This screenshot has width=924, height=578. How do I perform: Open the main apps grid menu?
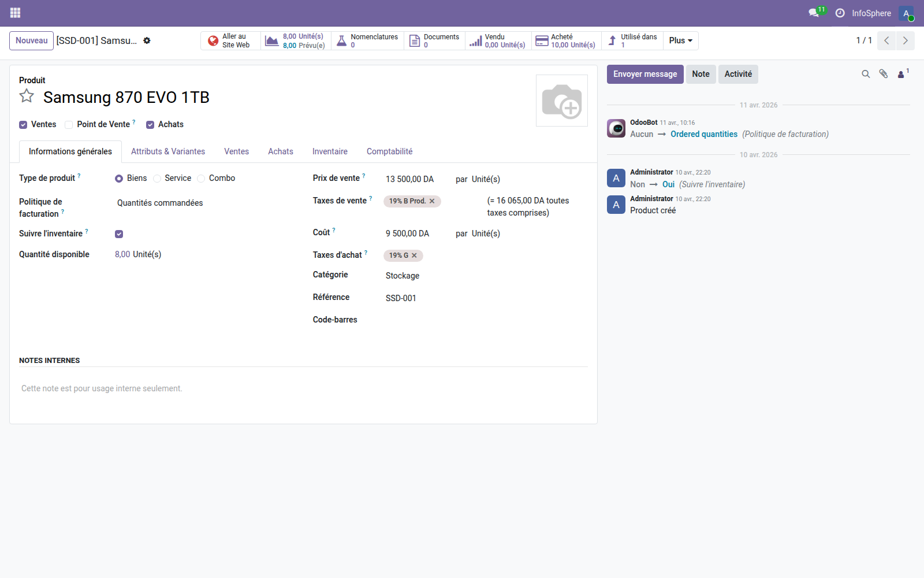pyautogui.click(x=16, y=13)
